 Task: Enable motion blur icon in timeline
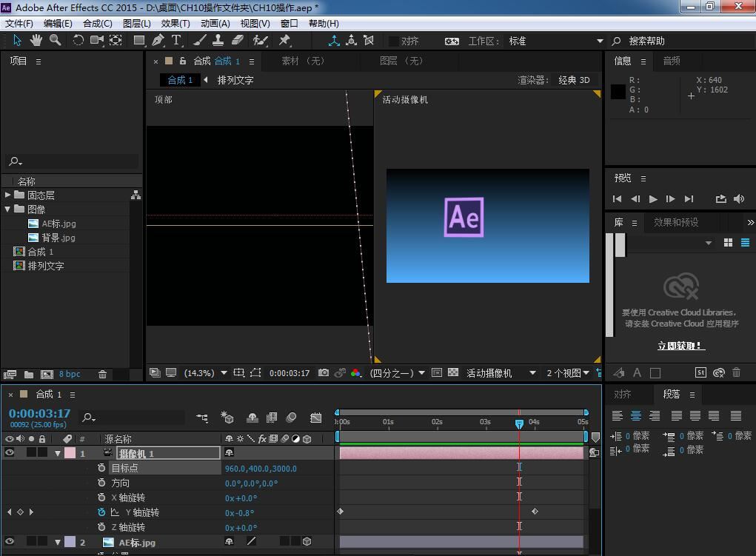tap(291, 418)
